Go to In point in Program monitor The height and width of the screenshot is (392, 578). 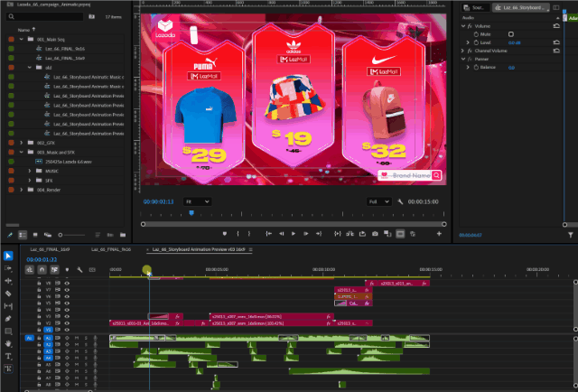(269, 234)
